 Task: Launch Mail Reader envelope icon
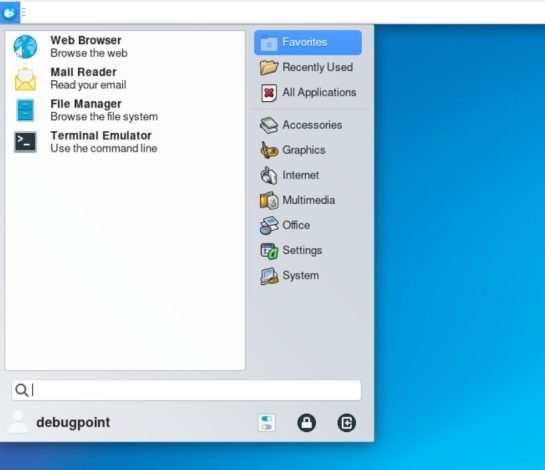[25, 79]
